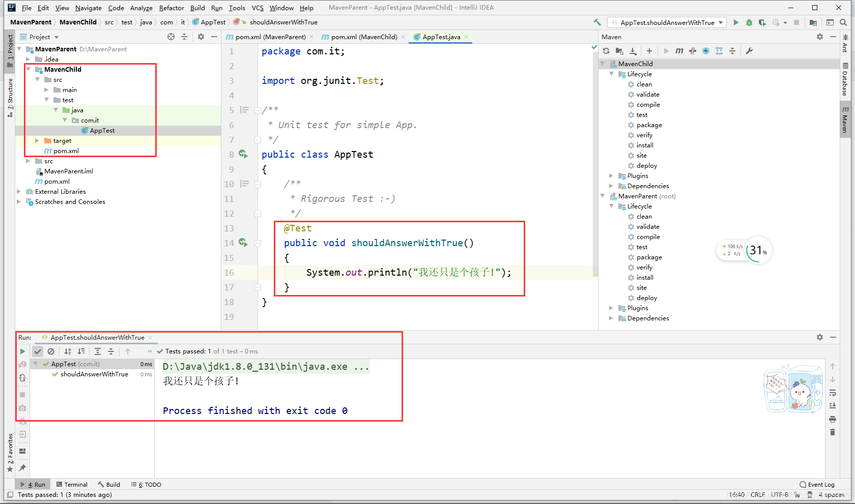Toggle auto-test icon in Run sidebar
The height and width of the screenshot is (504, 855).
click(22, 378)
